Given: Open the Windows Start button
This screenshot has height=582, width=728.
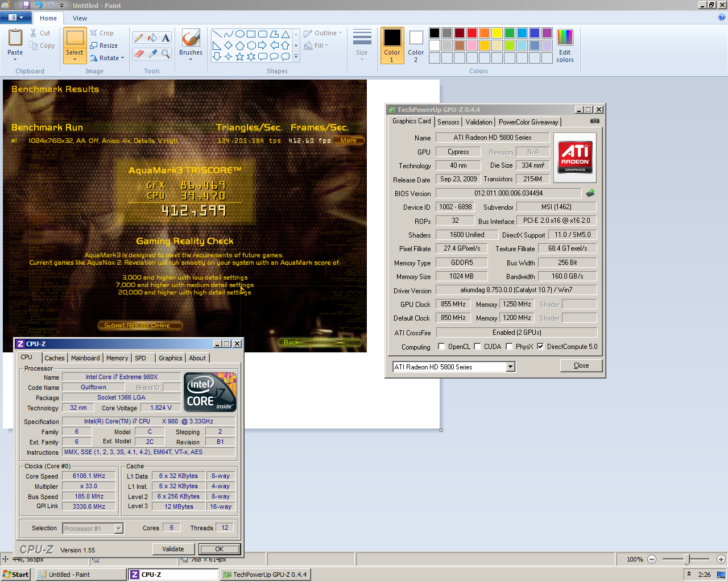Looking at the screenshot, I should coord(15,575).
